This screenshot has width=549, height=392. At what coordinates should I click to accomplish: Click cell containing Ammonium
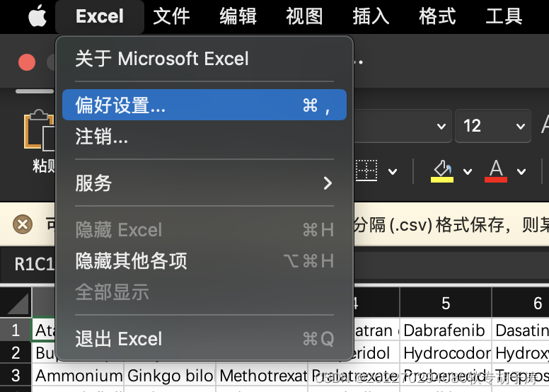[79, 376]
